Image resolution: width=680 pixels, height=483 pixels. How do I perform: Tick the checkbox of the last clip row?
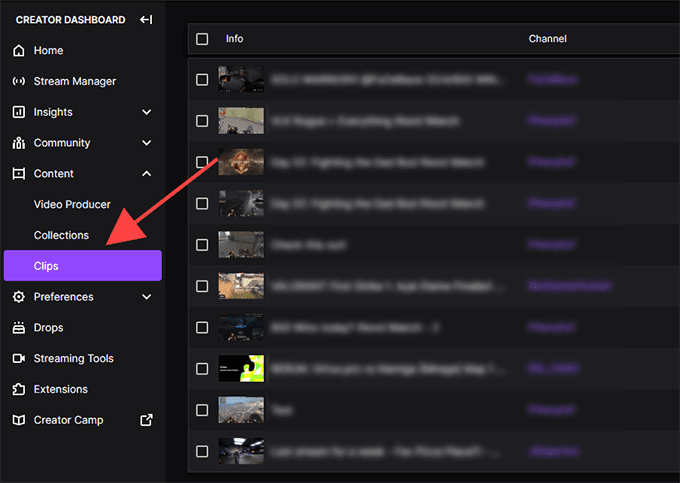pyautogui.click(x=202, y=451)
